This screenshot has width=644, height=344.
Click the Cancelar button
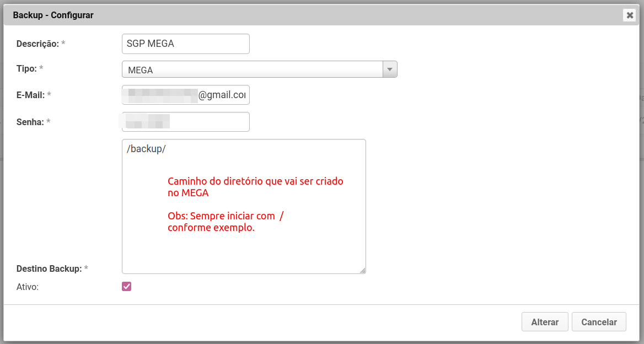click(x=599, y=322)
